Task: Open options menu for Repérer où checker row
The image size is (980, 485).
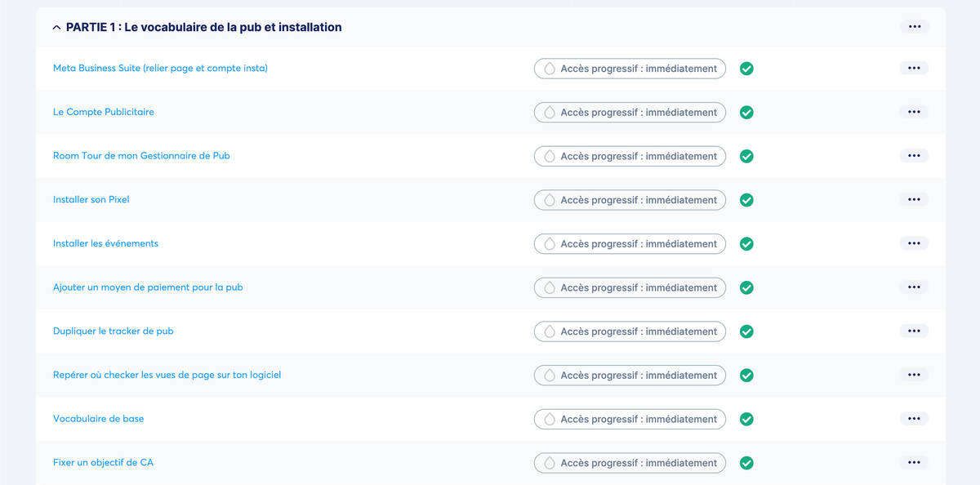Action: click(x=914, y=376)
